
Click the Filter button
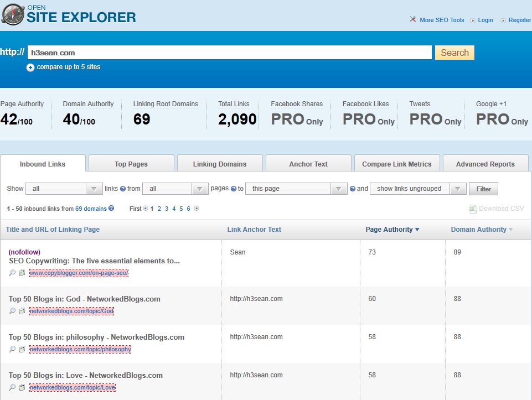tap(483, 189)
